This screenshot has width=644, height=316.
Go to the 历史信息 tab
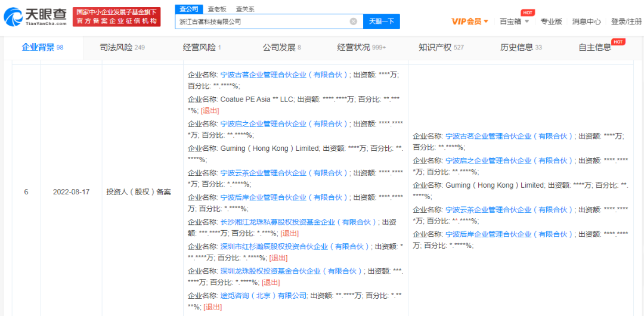[x=521, y=48]
